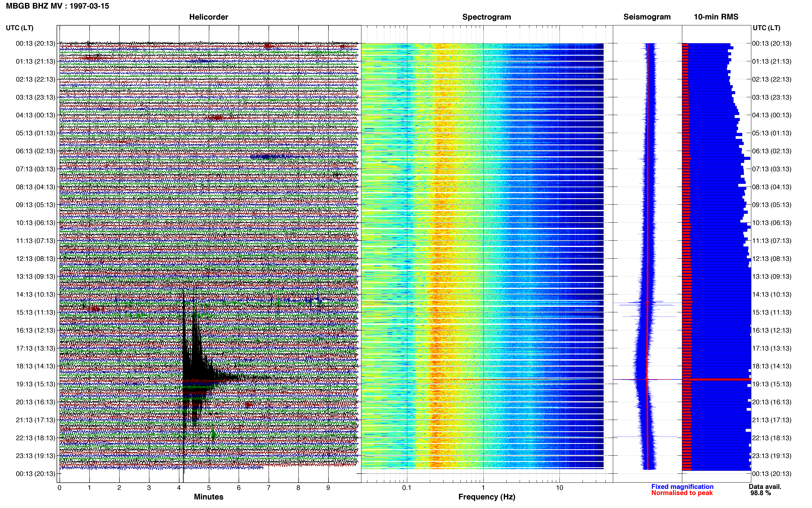The width and height of the screenshot is (812, 508).
Task: Click the right time label 21:13 (17:13)
Action: [x=772, y=420]
